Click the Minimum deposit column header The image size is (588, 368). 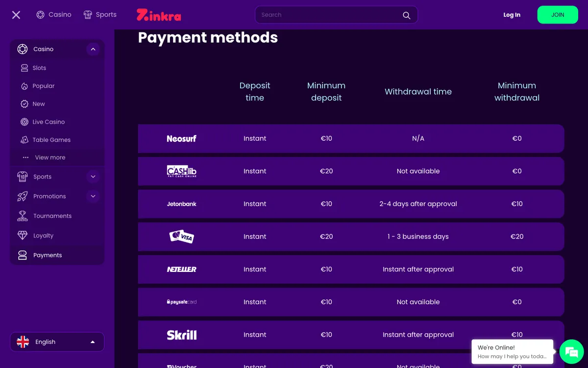click(326, 92)
